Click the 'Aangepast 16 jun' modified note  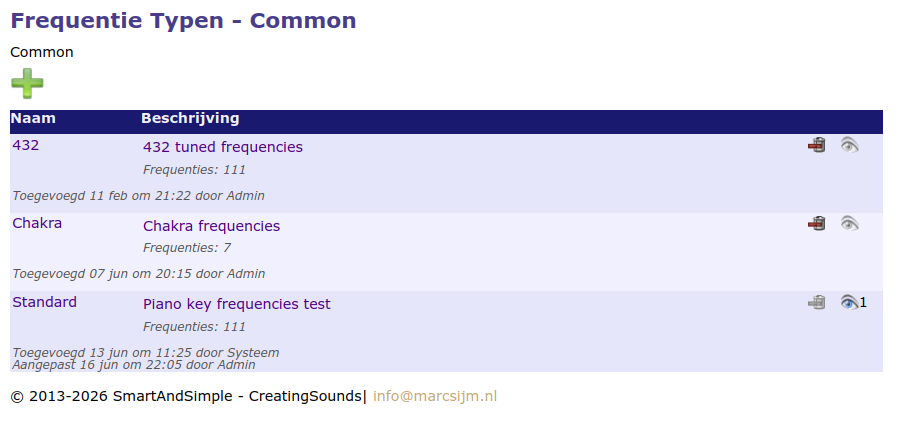[x=133, y=365]
